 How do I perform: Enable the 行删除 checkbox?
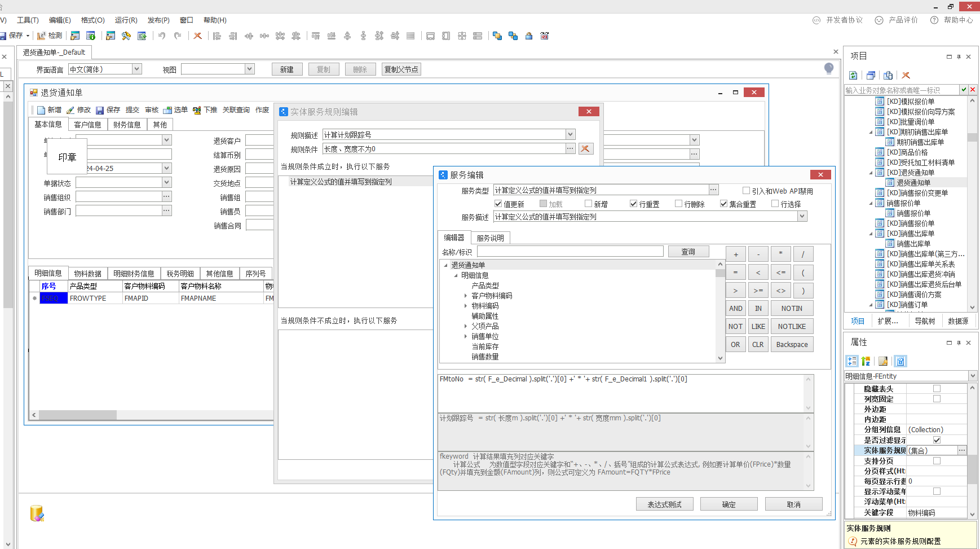678,204
